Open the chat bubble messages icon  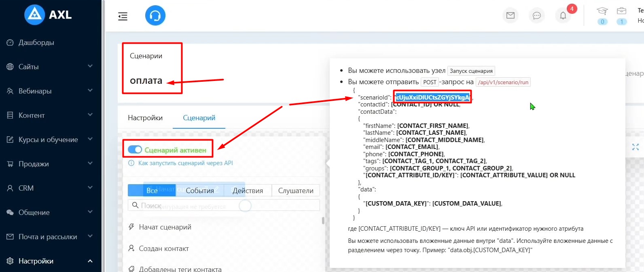[537, 16]
